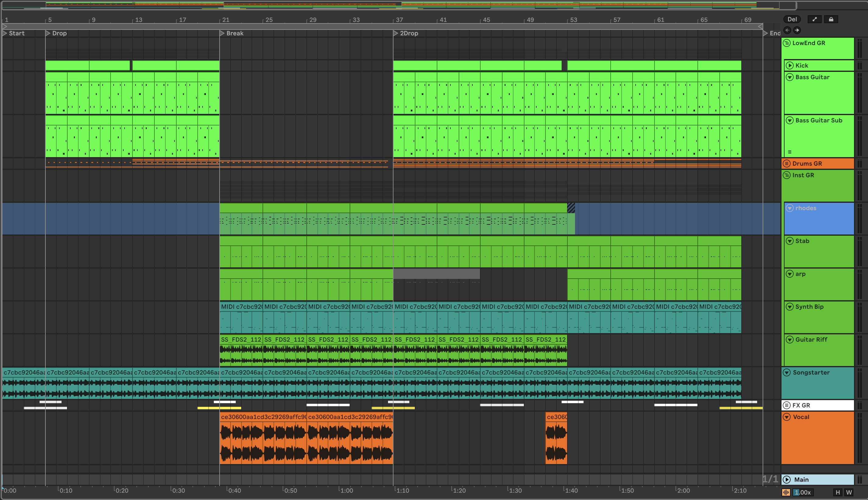Click bar 49 in beat-time ruler
This screenshot has width=868, height=500.
point(530,19)
